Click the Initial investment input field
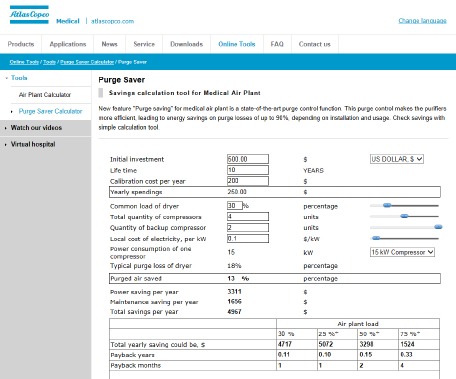 click(248, 159)
